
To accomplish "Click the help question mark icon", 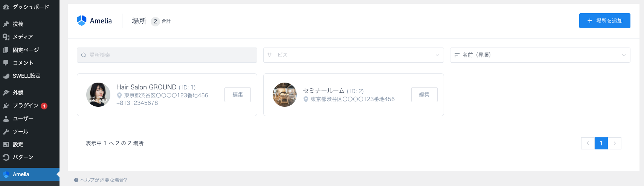I will (x=76, y=180).
